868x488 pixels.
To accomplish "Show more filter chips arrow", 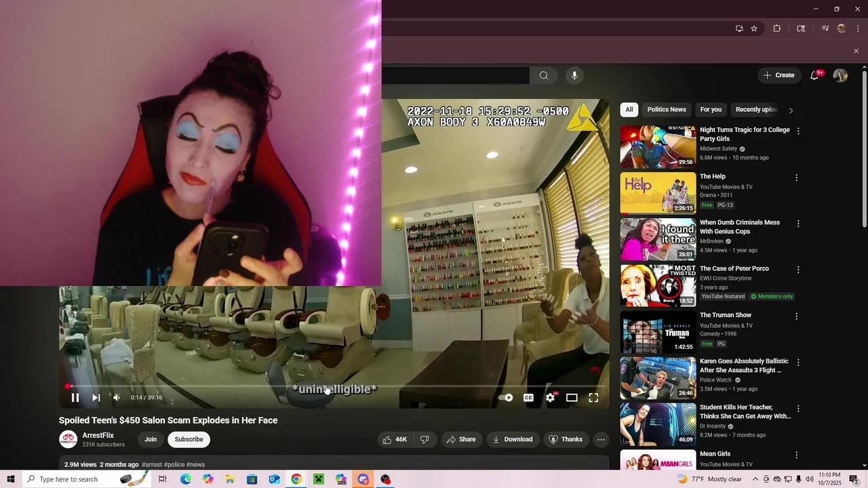I will pos(791,110).
